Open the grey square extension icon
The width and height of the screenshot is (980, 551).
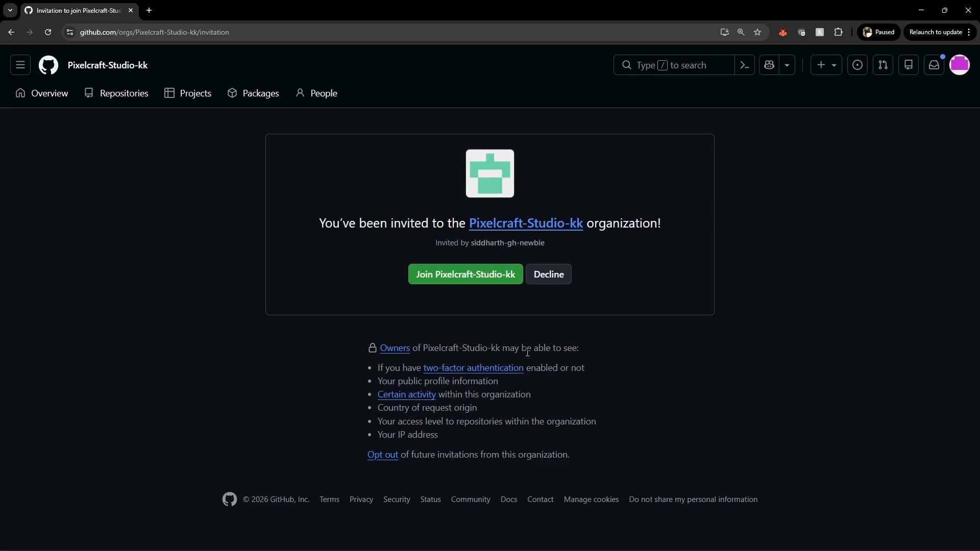pos(820,32)
